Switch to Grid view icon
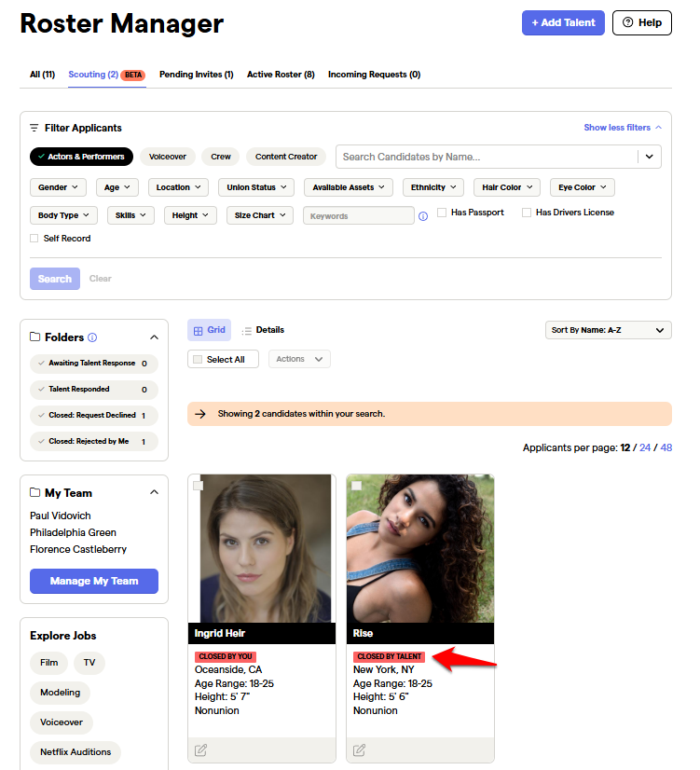The width and height of the screenshot is (700, 770). pyautogui.click(x=199, y=331)
